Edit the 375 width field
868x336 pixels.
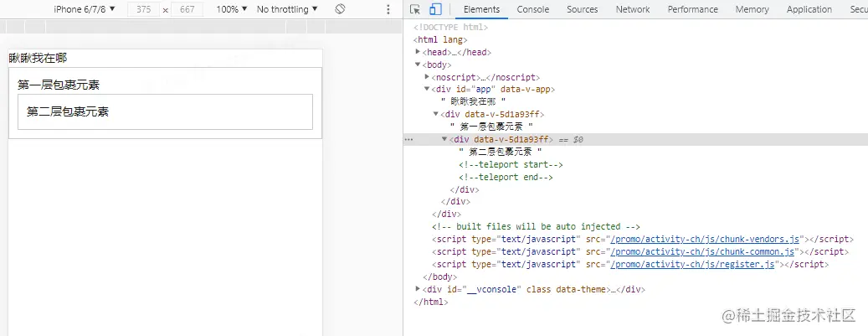(143, 9)
